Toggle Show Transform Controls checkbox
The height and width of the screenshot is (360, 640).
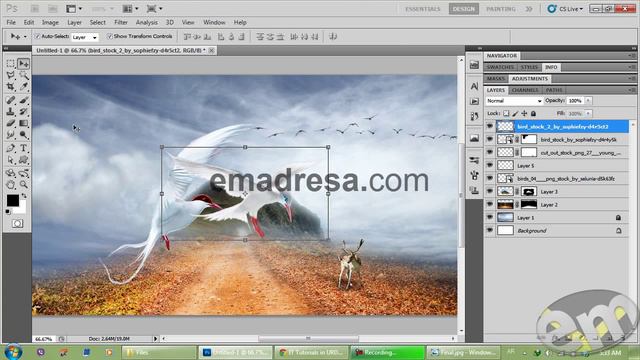pyautogui.click(x=109, y=36)
